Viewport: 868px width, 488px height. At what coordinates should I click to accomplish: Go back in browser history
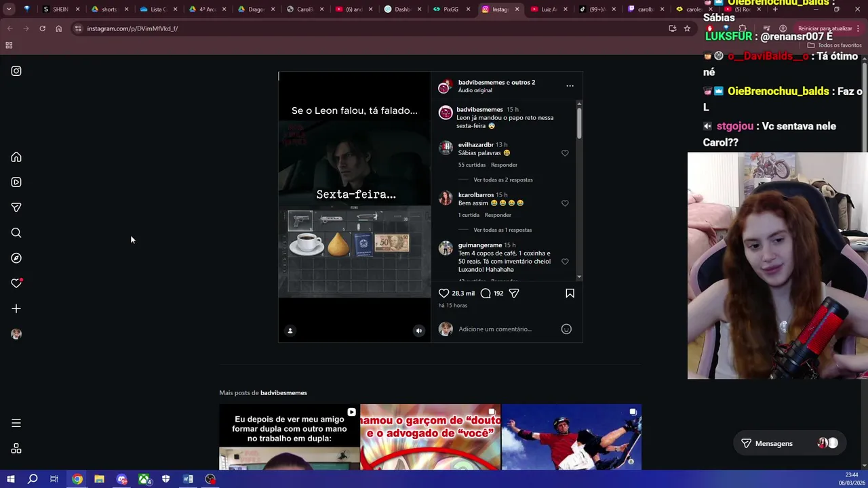click(x=9, y=28)
